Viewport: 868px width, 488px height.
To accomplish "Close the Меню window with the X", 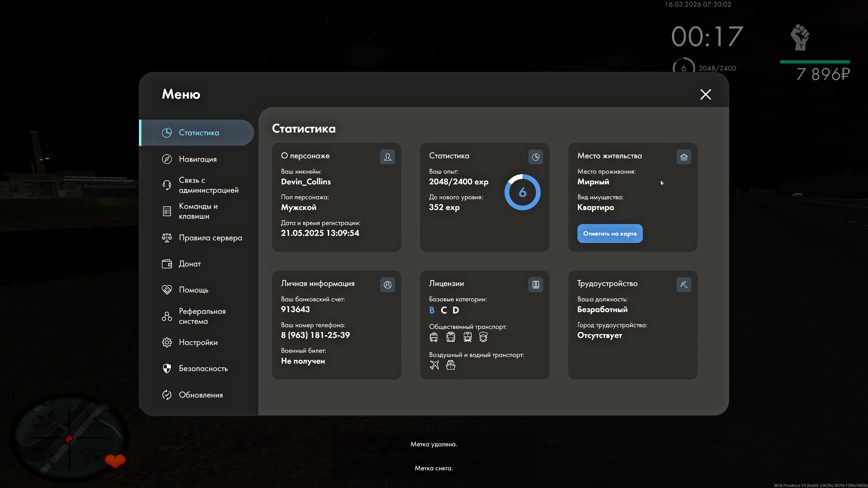I will pos(706,94).
